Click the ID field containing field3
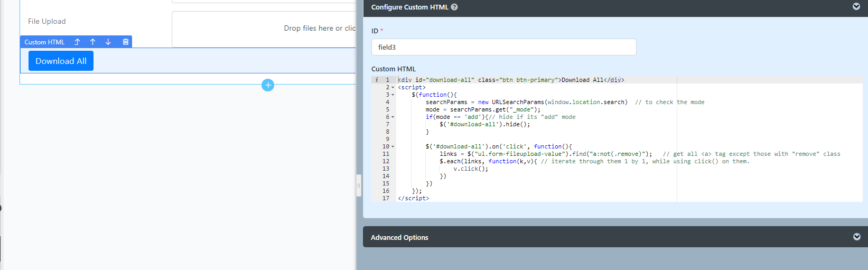The image size is (868, 270). (503, 47)
